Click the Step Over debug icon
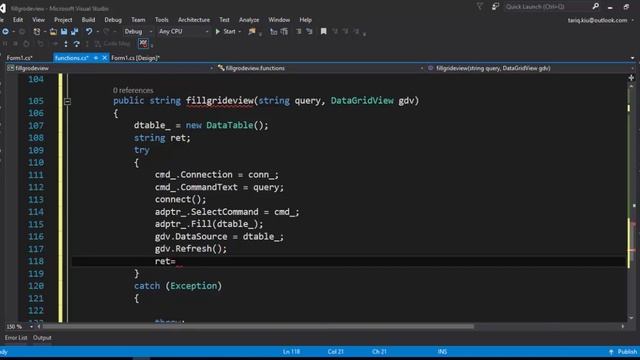 coord(76,44)
